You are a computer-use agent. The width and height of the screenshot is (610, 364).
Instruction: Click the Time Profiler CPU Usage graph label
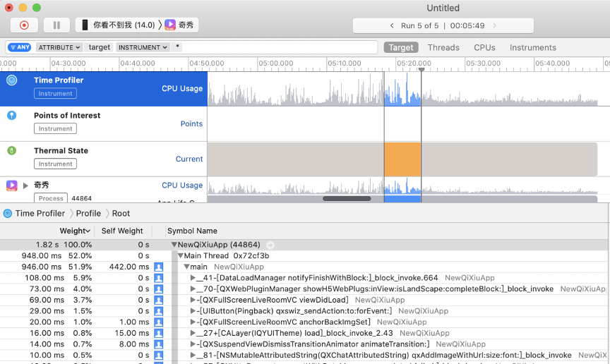[182, 89]
